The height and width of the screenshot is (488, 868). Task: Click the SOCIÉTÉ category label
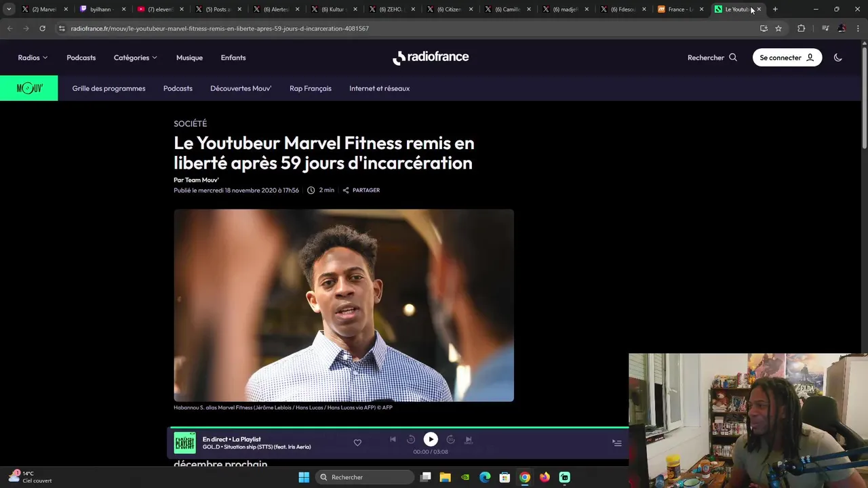[190, 123]
